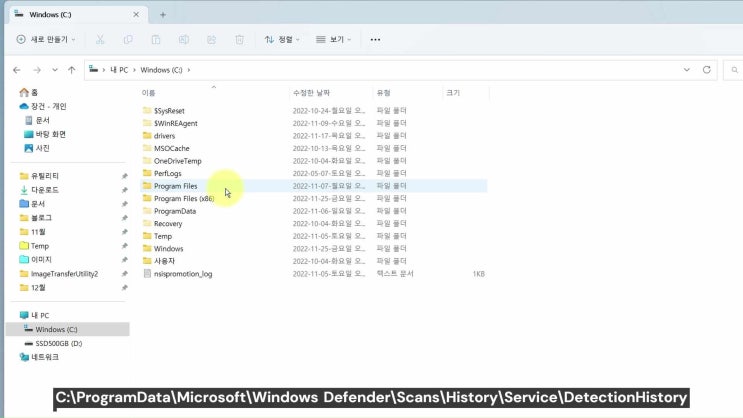This screenshot has height=418, width=743.
Task: Click the Paste clipboard icon
Action: (156, 40)
